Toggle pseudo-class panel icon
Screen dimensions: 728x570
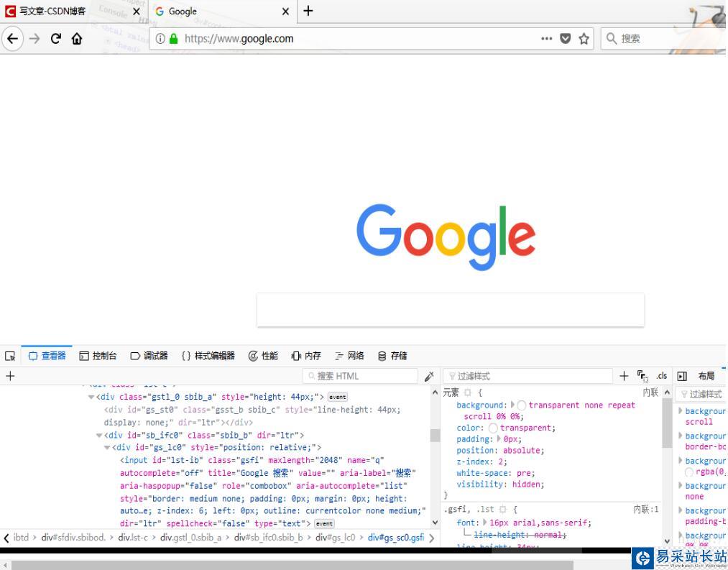click(x=642, y=376)
